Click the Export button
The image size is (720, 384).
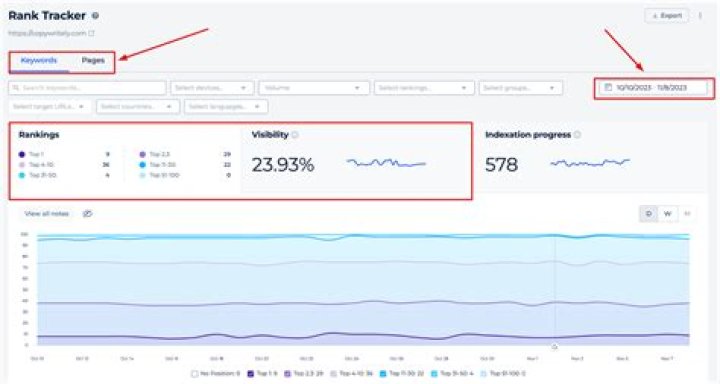[x=667, y=16]
